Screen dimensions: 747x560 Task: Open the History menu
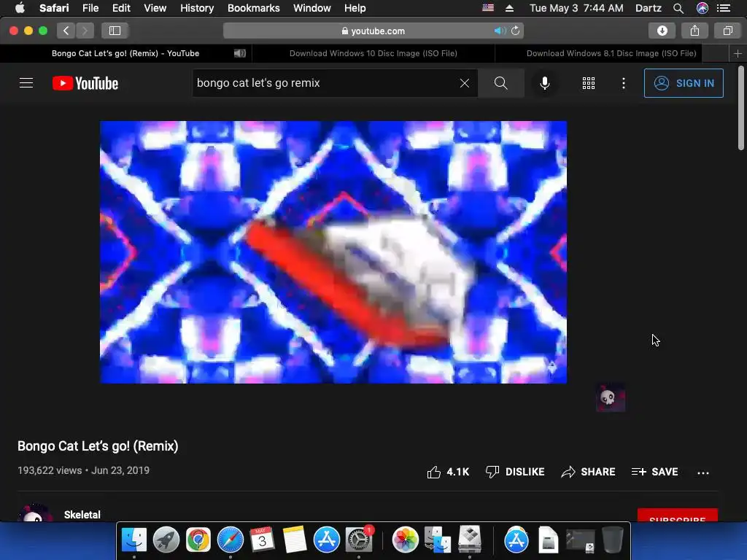click(197, 8)
